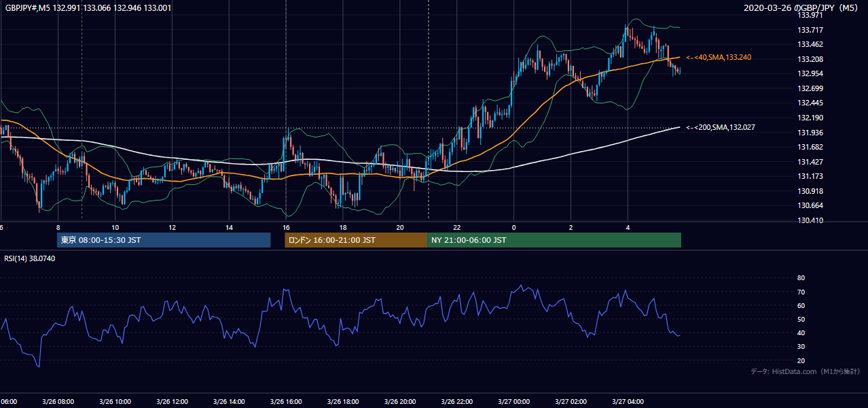Click the London 16:00-21:00 JST session bar
Screen dimensions: 868x408
[x=356, y=240]
